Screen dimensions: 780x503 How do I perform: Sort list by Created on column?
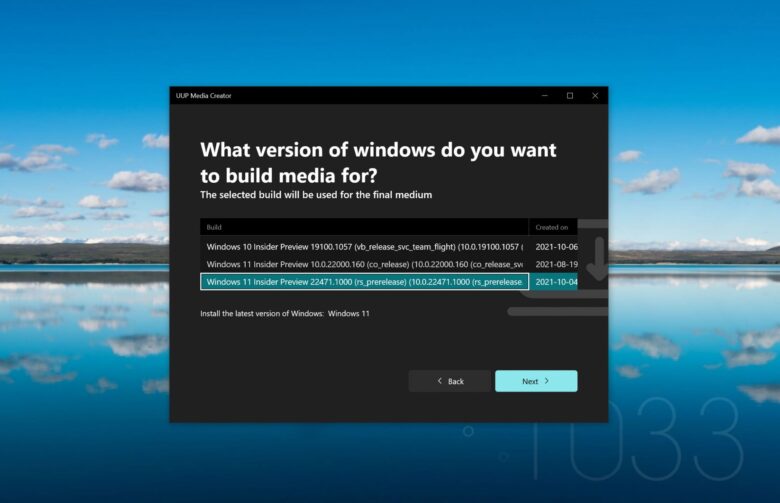552,227
